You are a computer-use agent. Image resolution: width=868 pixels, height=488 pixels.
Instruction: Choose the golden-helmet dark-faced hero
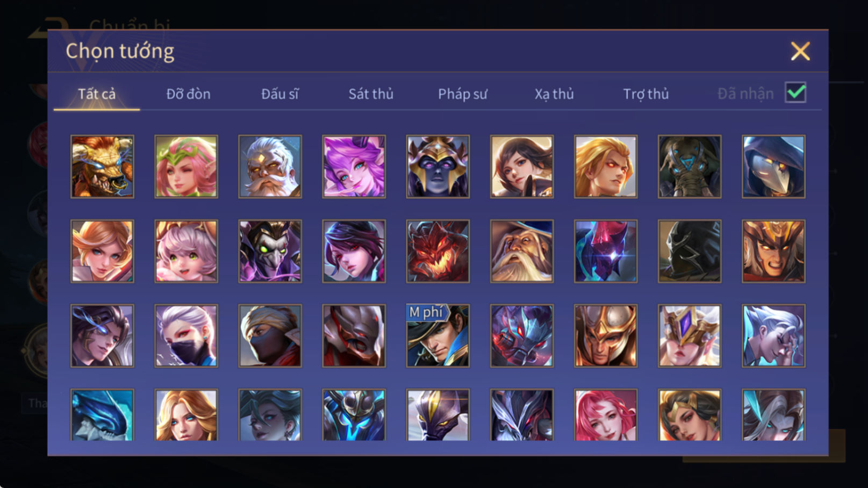coord(437,167)
